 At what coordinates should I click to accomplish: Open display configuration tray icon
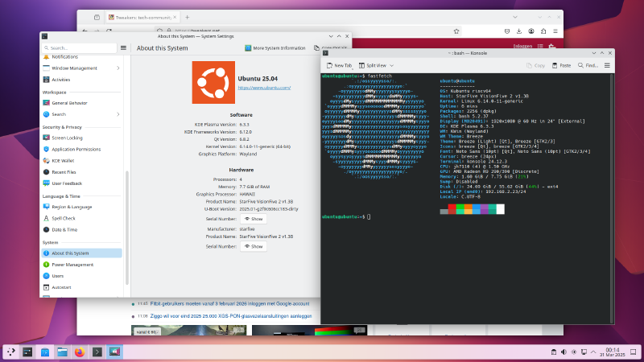pos(584,352)
